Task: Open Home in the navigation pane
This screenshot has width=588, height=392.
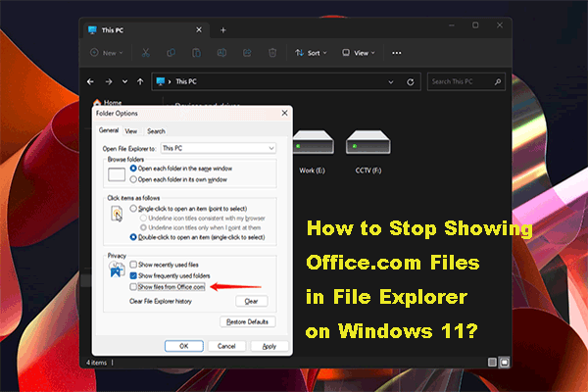Action: [x=108, y=102]
